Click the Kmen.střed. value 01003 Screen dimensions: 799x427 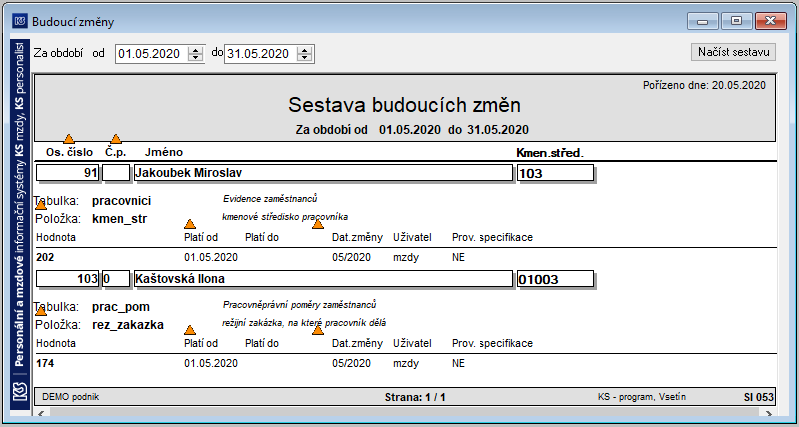[x=555, y=279]
